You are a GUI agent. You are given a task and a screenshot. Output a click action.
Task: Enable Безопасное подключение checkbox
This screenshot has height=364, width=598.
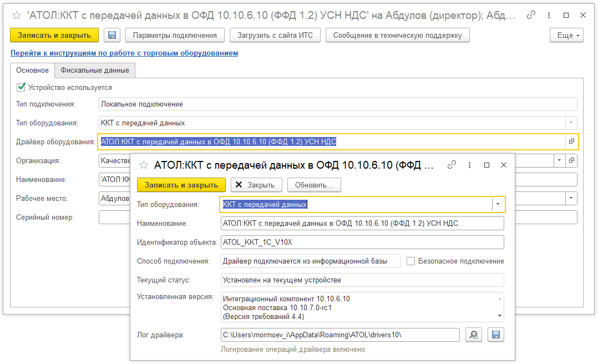pyautogui.click(x=411, y=261)
